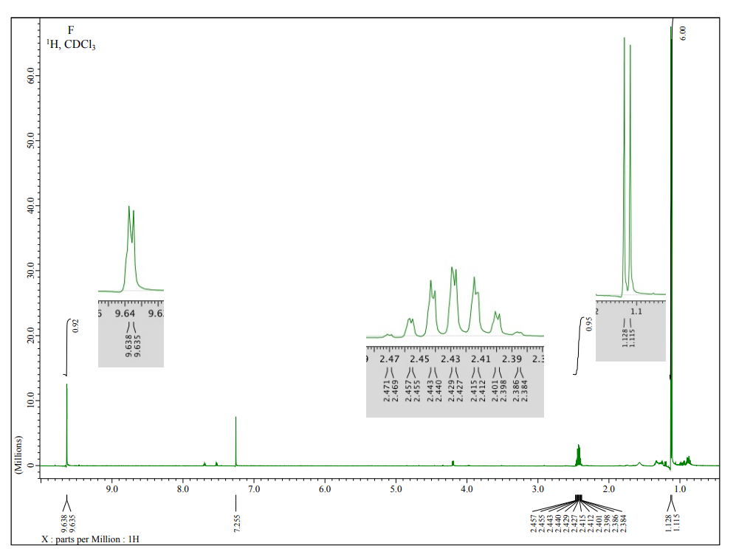This screenshot has height=560, width=736.
Task: Click the 60.0 y-axis tick label
Action: [x=30, y=75]
